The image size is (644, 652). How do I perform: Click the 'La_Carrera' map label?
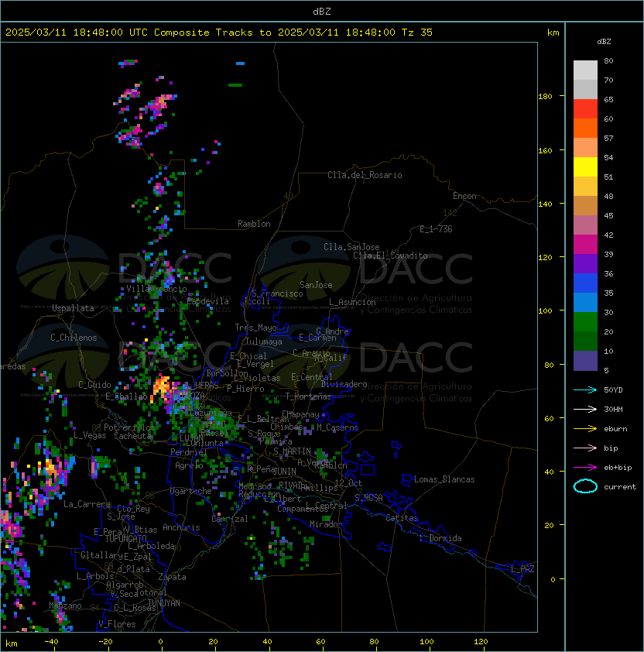click(x=87, y=504)
